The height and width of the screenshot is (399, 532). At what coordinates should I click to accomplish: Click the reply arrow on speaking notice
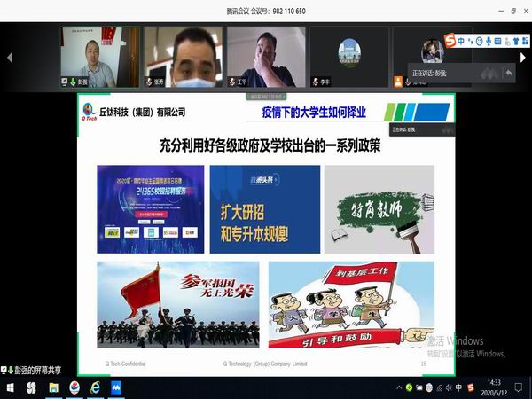pyautogui.click(x=508, y=73)
